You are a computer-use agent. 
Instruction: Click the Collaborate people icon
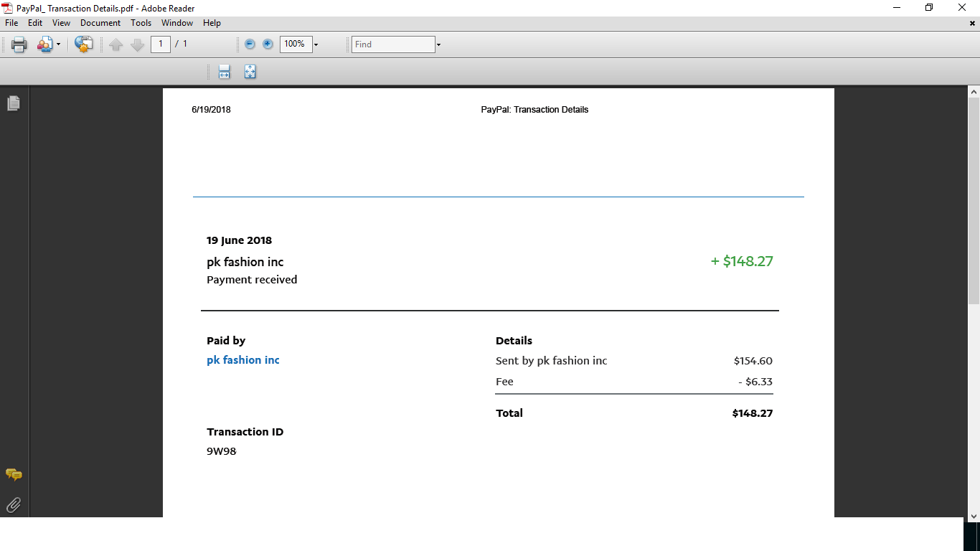[x=44, y=44]
